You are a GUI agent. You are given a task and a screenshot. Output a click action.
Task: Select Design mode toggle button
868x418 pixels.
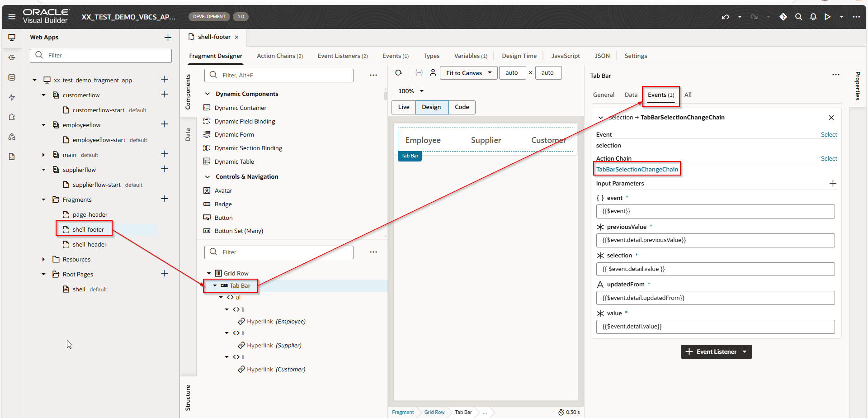point(431,107)
